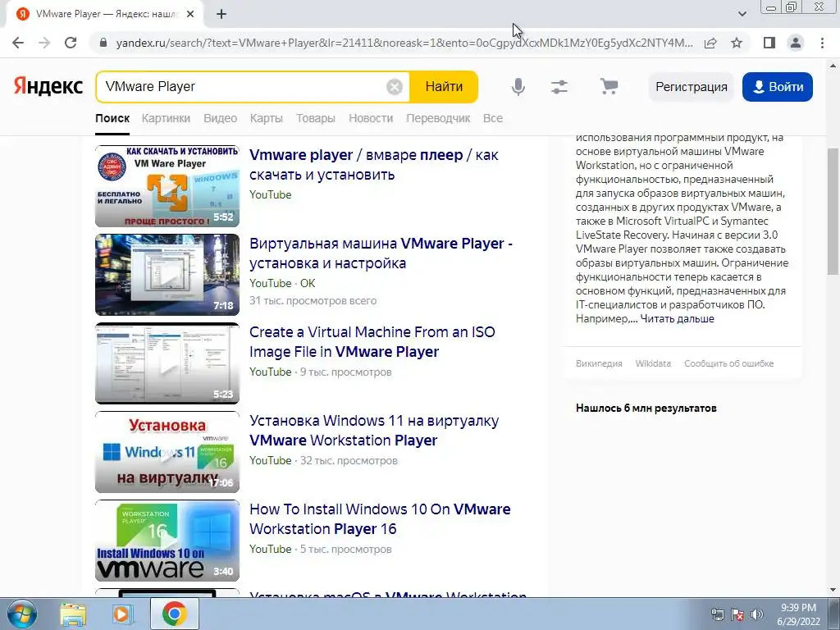Play the 5:23 ISO image video thumbnail
Viewport: 840px width, 630px height.
point(167,363)
